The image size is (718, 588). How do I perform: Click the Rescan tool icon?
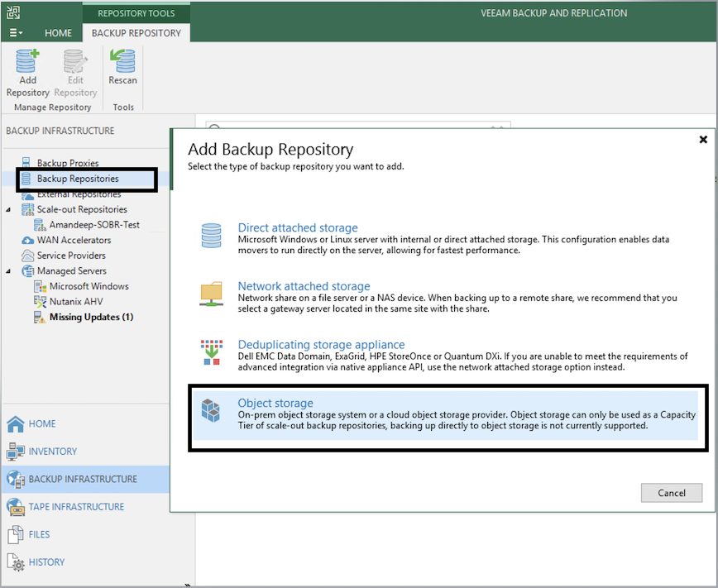pos(122,62)
